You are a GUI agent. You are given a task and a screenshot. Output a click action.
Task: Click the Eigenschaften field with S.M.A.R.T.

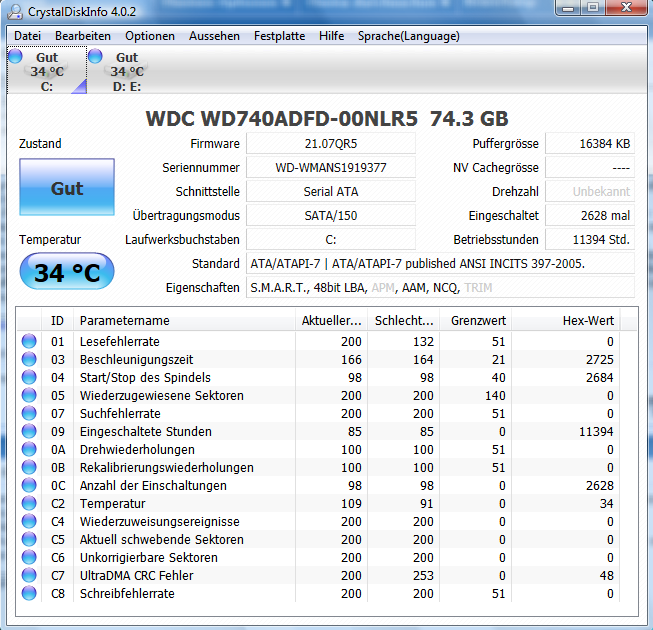(441, 288)
